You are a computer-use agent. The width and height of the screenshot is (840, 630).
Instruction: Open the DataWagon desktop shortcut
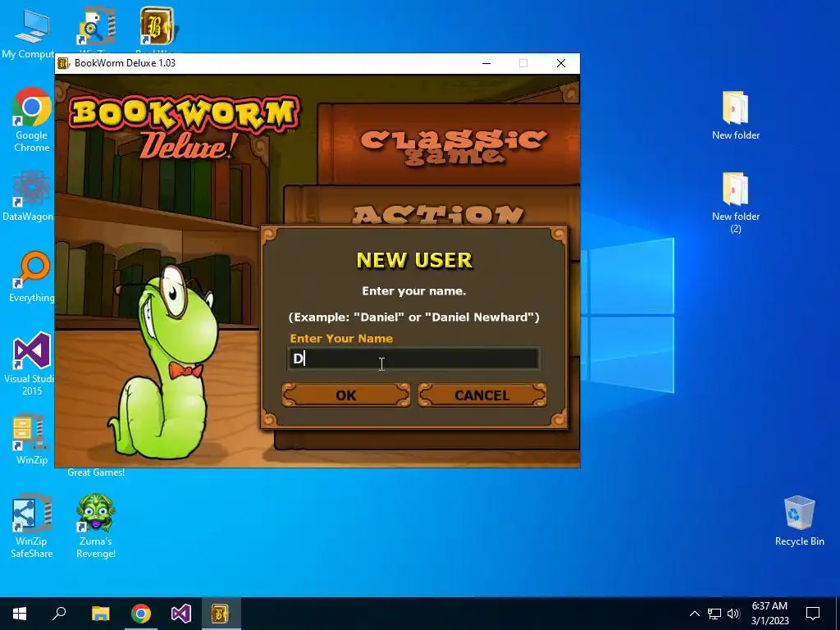point(28,195)
